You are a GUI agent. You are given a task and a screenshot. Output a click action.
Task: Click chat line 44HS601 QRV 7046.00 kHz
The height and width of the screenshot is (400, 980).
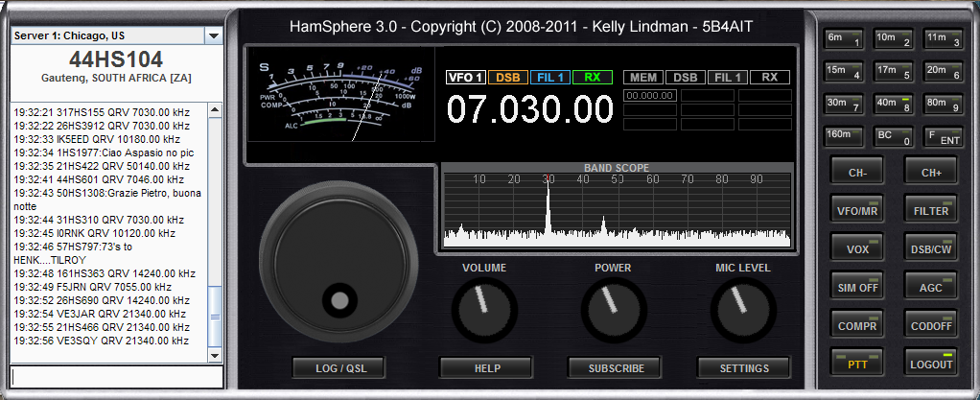[x=100, y=179]
